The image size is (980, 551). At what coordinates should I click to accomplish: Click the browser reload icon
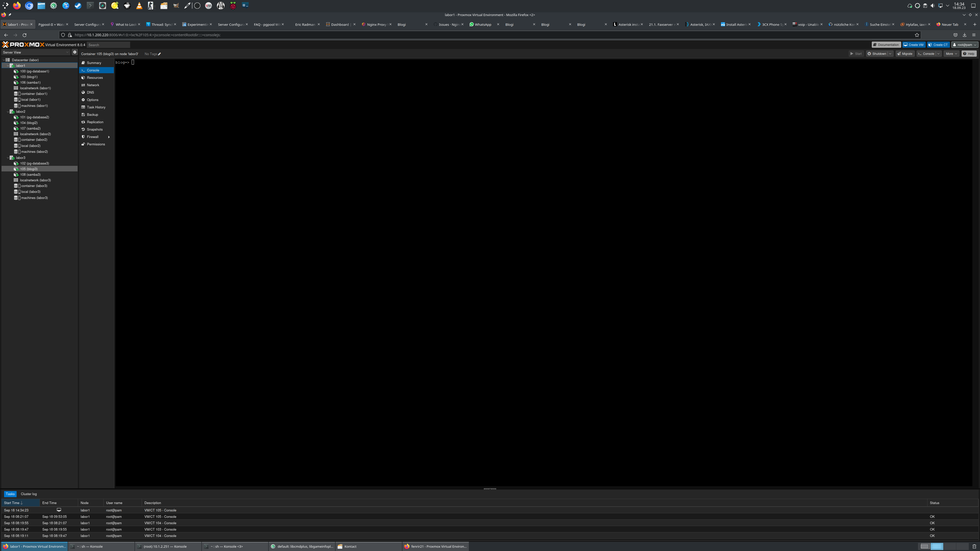(24, 35)
